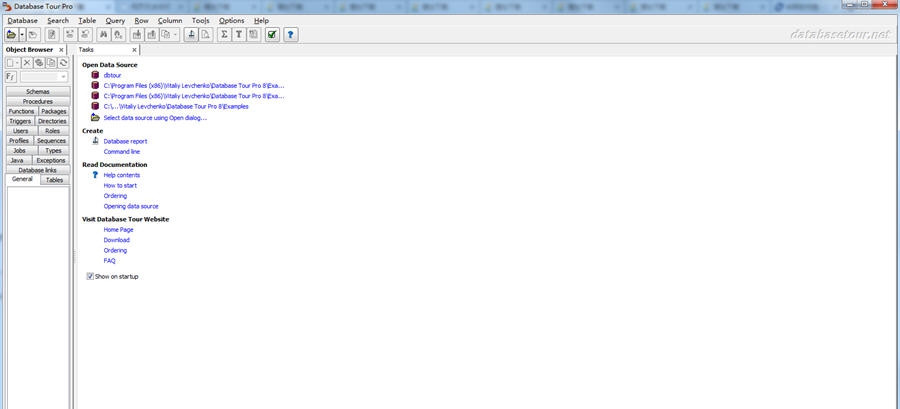Click the Database report link
Viewport: 900px width, 409px height.
(125, 141)
